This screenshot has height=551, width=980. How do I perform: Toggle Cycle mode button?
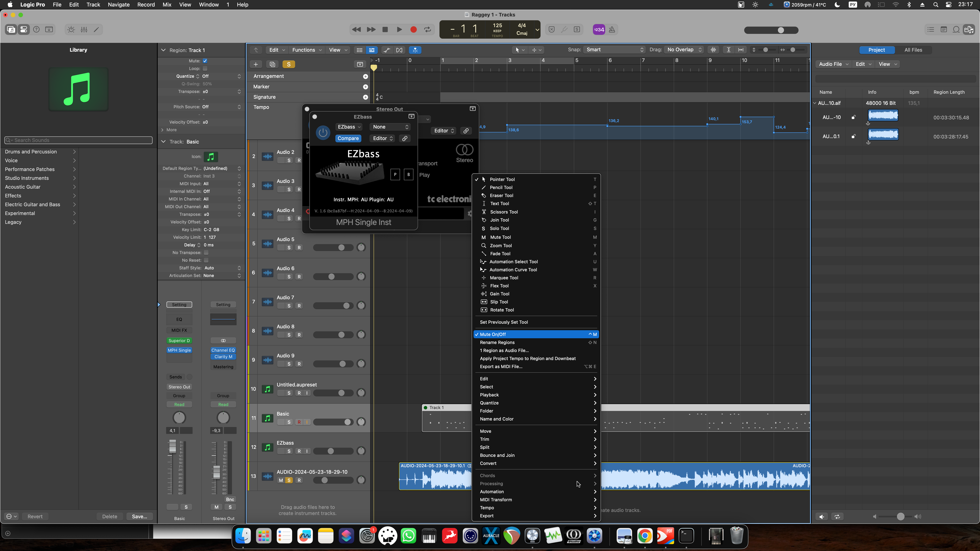(x=428, y=29)
